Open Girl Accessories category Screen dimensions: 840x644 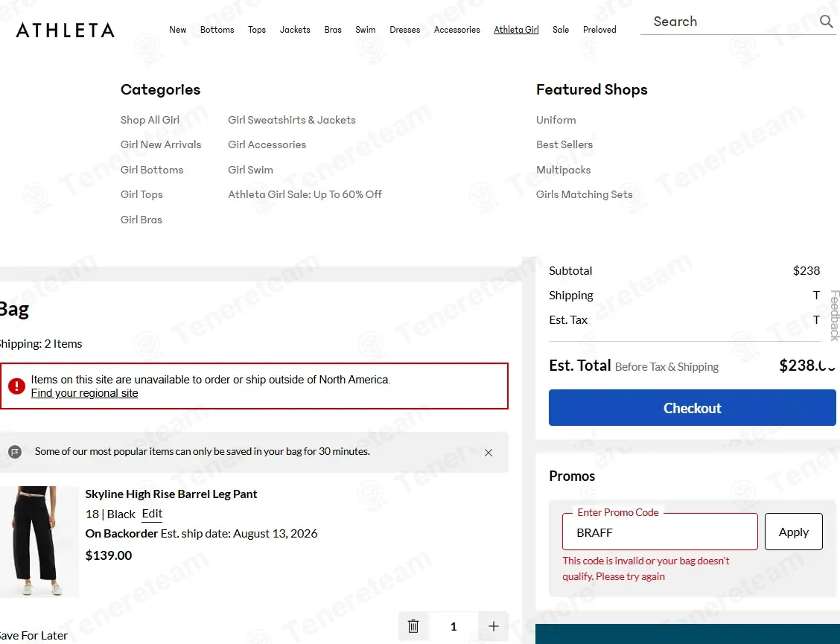267,144
